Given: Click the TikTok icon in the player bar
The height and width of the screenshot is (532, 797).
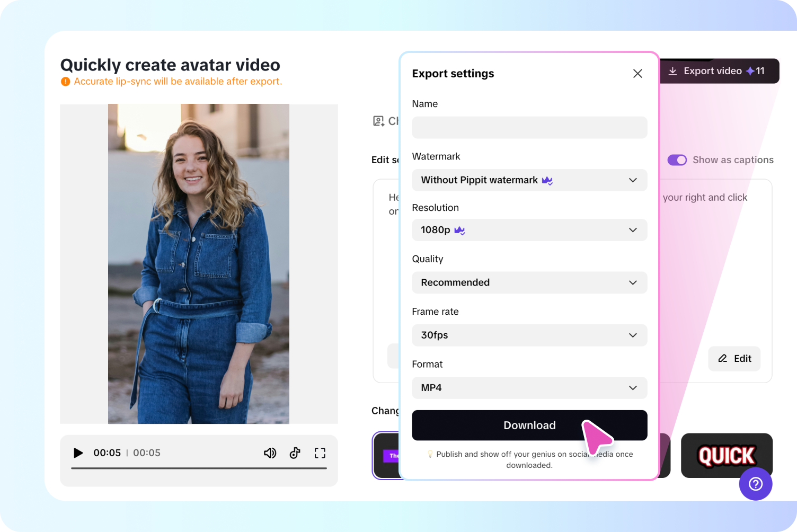Looking at the screenshot, I should 295,453.
